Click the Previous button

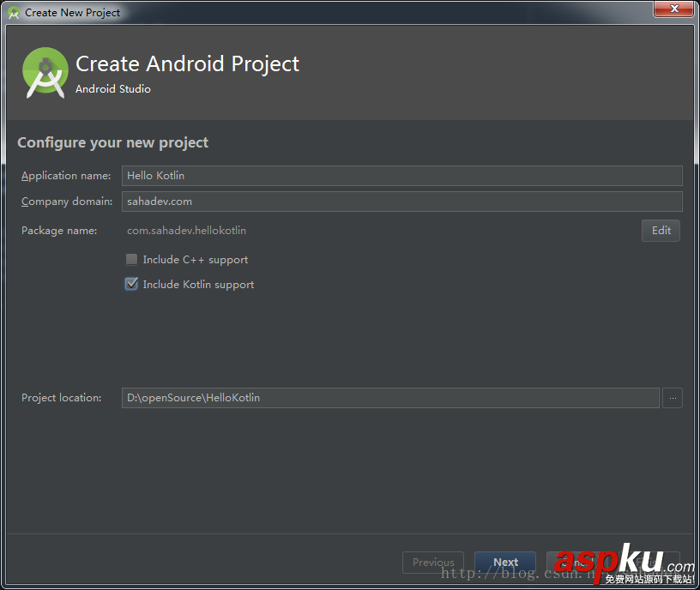click(433, 563)
